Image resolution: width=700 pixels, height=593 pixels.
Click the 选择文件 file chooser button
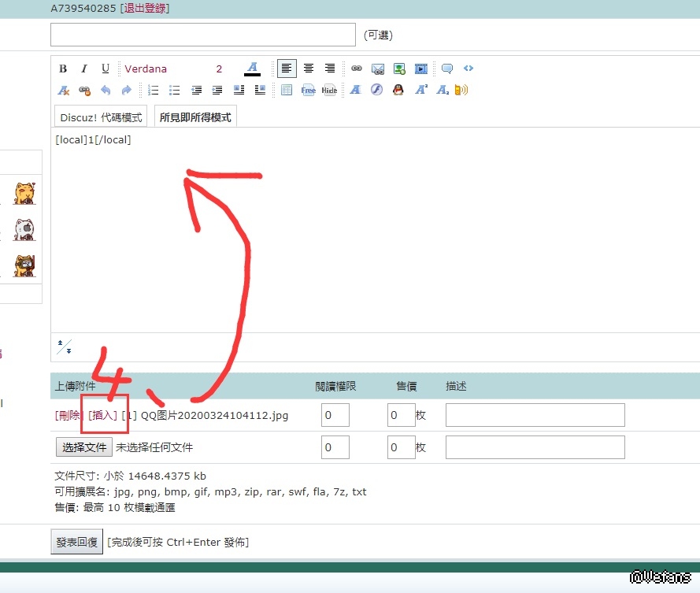(x=84, y=447)
